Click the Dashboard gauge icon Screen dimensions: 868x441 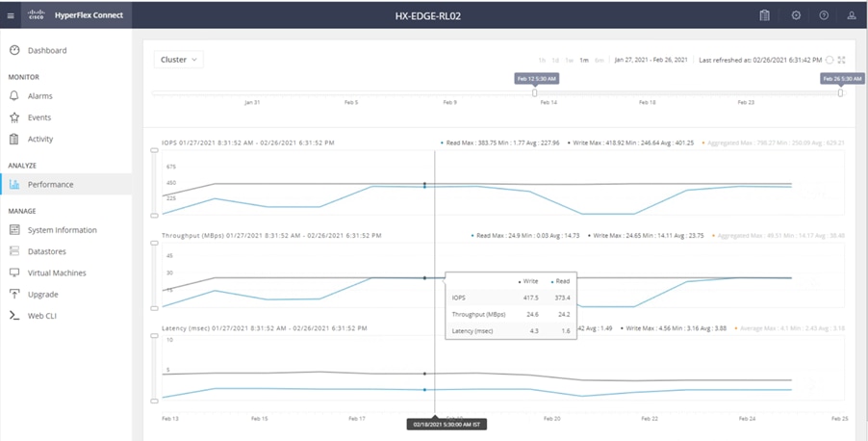(15, 50)
